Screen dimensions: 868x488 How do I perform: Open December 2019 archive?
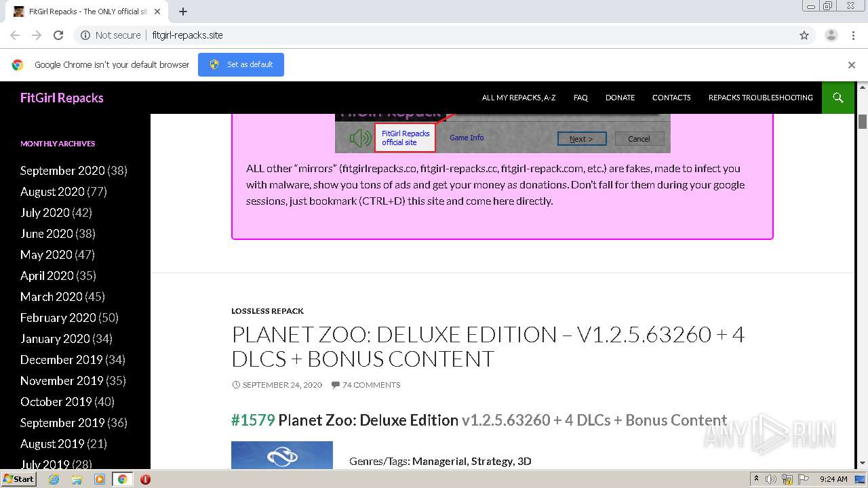[x=62, y=360]
